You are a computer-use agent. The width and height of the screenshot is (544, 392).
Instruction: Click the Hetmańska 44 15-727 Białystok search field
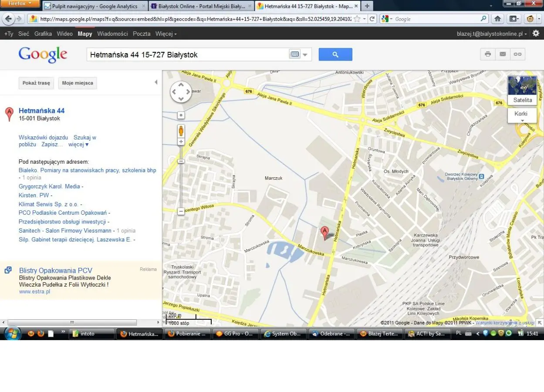[188, 54]
